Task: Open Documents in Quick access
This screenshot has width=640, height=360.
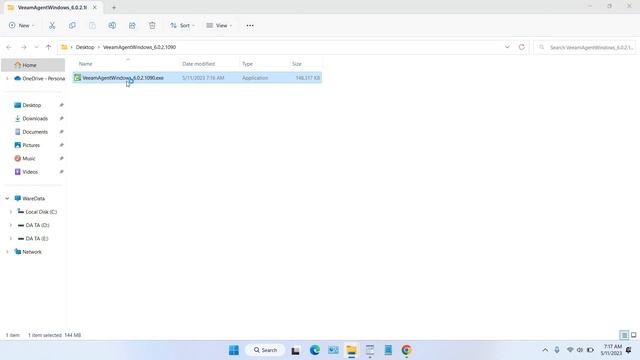Action: click(x=34, y=132)
